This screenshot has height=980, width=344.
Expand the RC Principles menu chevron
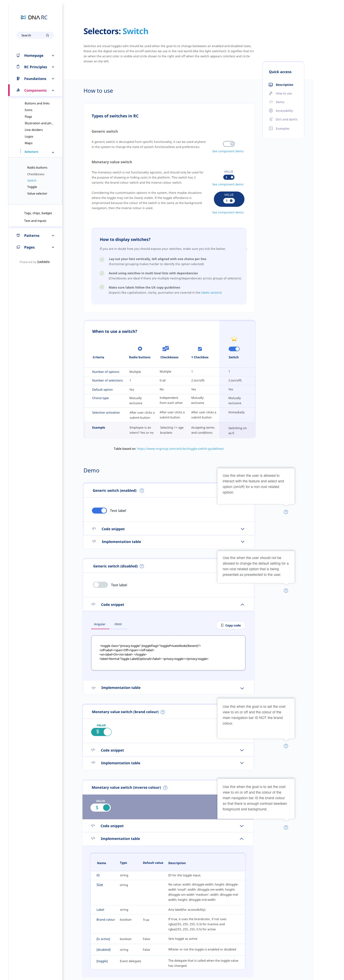coord(53,67)
